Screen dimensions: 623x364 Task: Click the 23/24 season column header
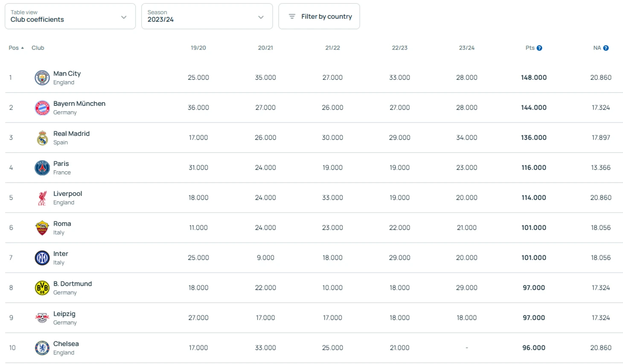coord(466,48)
